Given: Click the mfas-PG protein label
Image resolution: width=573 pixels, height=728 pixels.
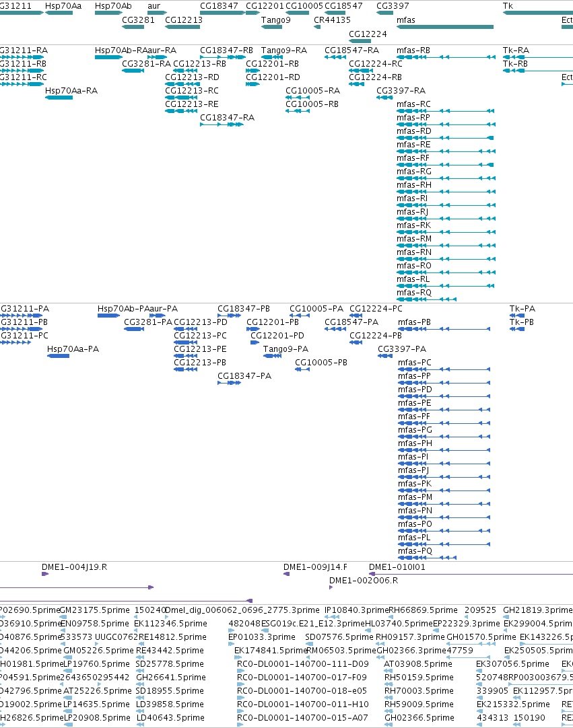Looking at the screenshot, I should coord(415,430).
